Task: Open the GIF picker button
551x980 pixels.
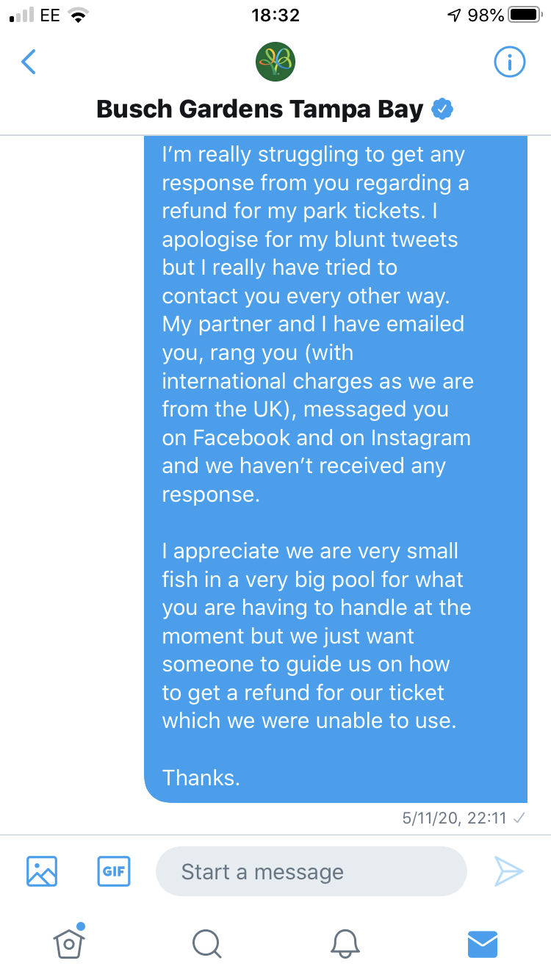Action: tap(114, 872)
